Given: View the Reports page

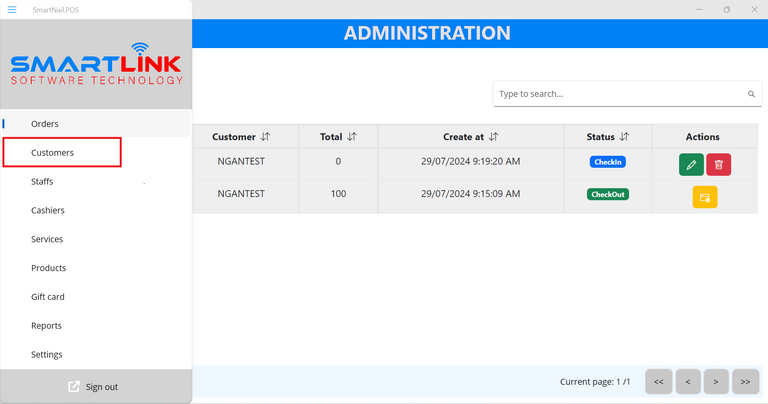Looking at the screenshot, I should (46, 326).
